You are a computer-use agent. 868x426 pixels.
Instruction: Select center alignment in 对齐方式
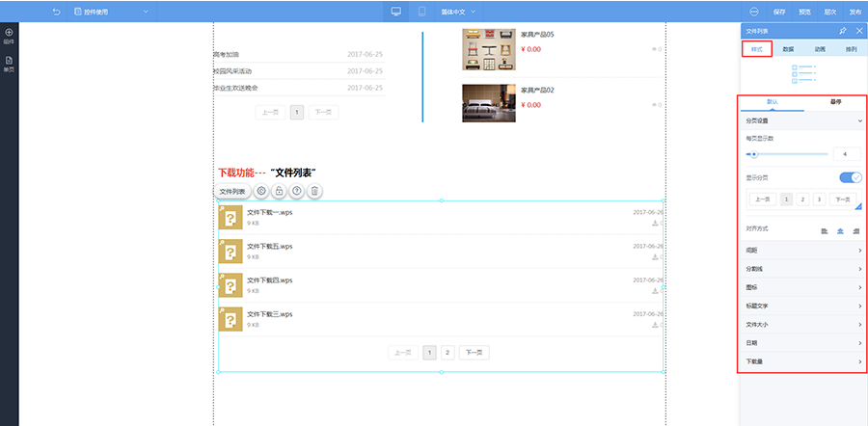pyautogui.click(x=840, y=230)
